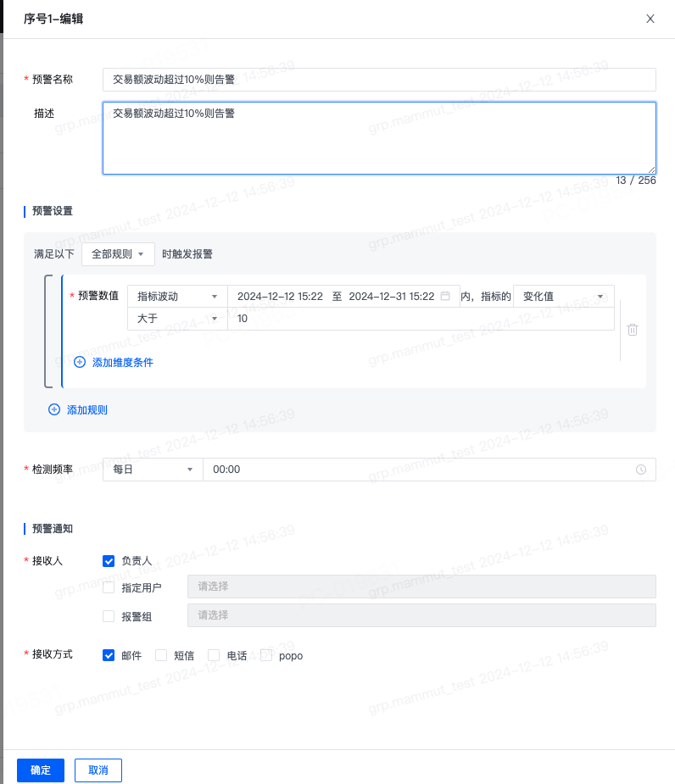The image size is (675, 784).
Task: Click the 取消 button
Action: coord(98,770)
